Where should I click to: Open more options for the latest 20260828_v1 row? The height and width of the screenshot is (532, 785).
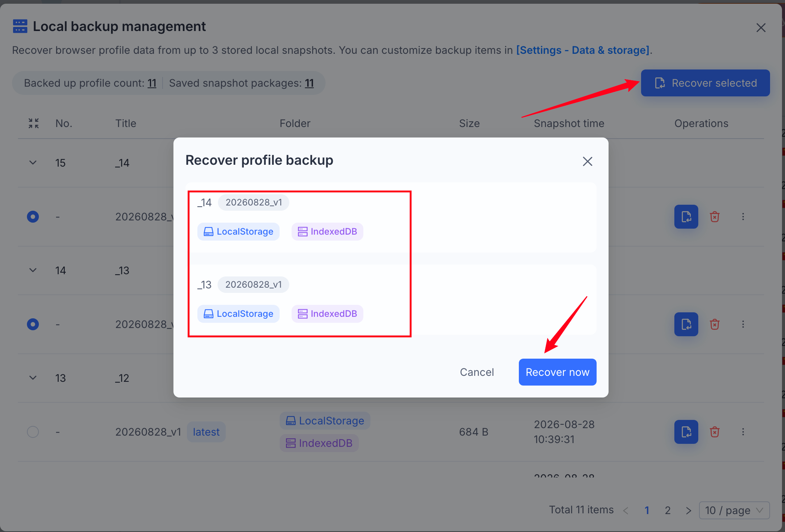tap(743, 432)
